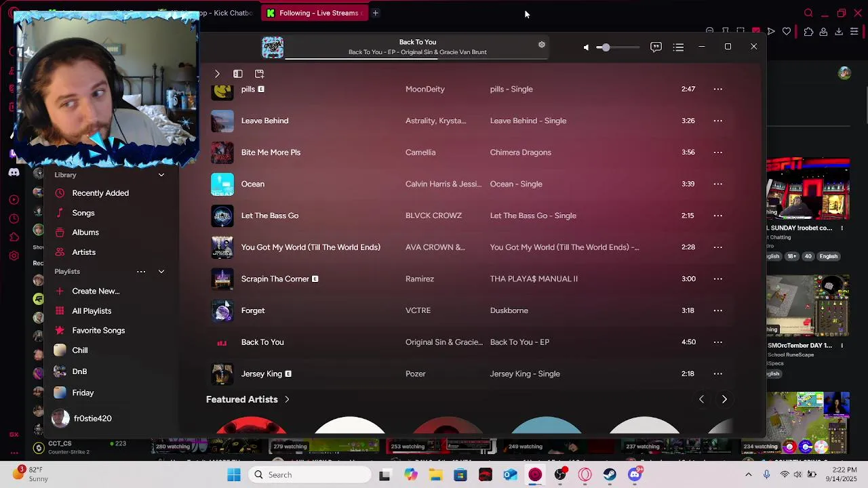Show the play queue list icon
The width and height of the screenshot is (868, 488).
pos(678,47)
